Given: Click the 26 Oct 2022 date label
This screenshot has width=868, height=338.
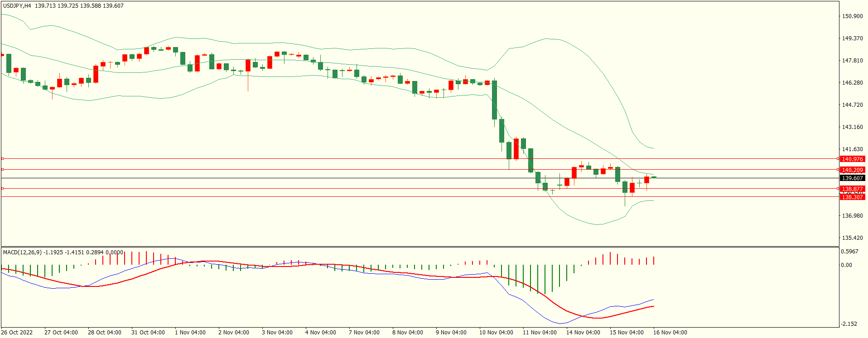Looking at the screenshot, I should (x=17, y=333).
